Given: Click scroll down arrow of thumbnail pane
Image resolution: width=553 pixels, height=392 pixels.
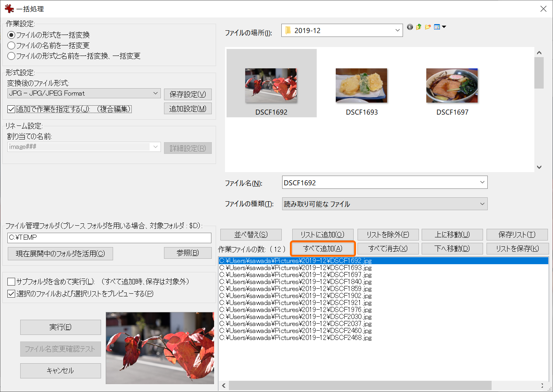Looking at the screenshot, I should pyautogui.click(x=539, y=167).
